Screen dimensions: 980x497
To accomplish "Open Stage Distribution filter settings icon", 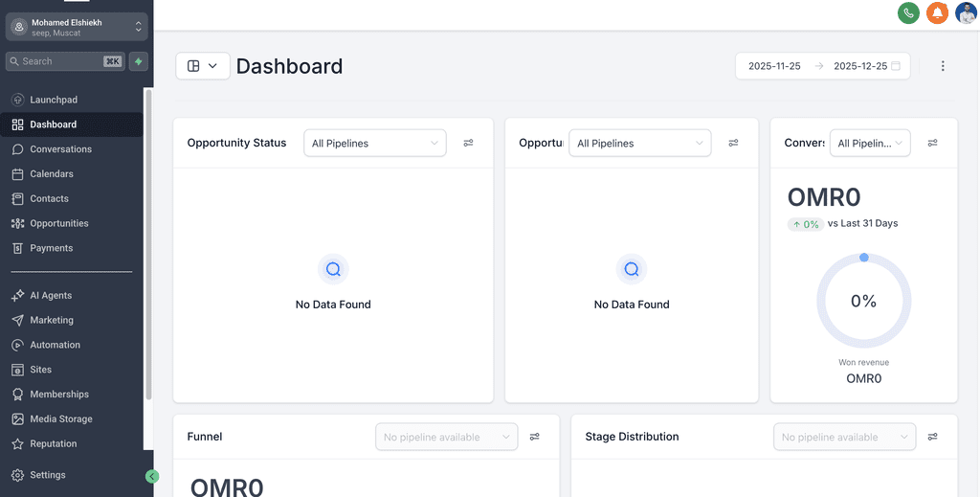I will click(x=932, y=437).
